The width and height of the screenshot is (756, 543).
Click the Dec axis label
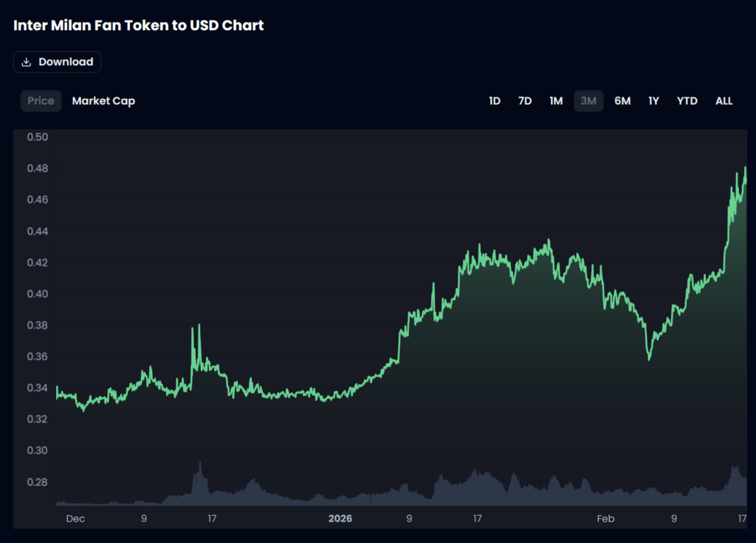(75, 519)
